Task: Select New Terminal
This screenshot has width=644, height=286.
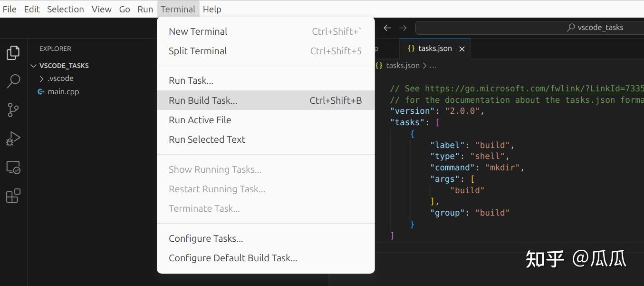Action: tap(198, 31)
